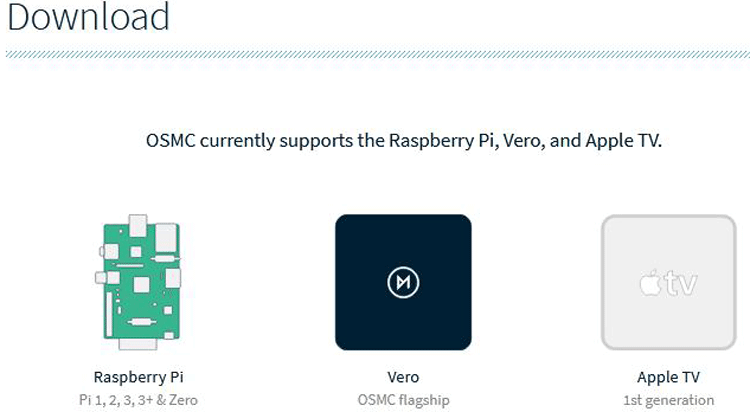This screenshot has height=412, width=750.
Task: Click the Apple logo on Apple TV tile
Action: [x=649, y=284]
